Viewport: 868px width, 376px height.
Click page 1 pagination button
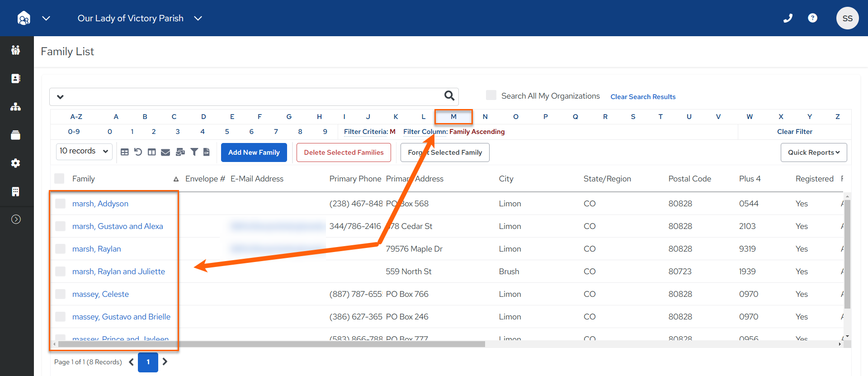click(x=148, y=362)
